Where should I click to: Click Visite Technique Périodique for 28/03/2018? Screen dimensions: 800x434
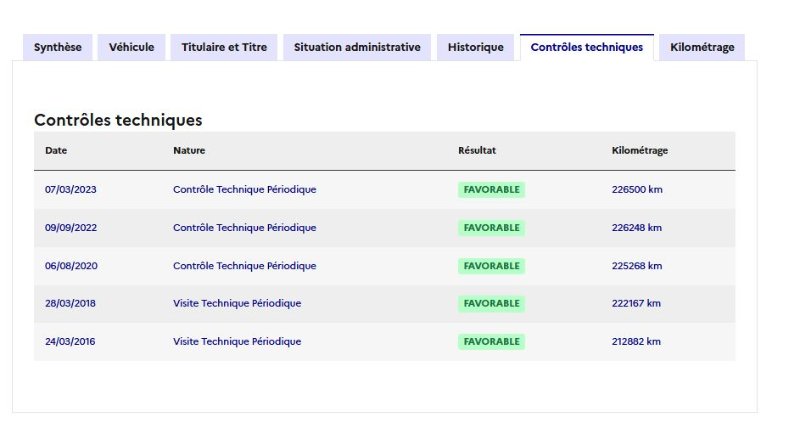(237, 303)
